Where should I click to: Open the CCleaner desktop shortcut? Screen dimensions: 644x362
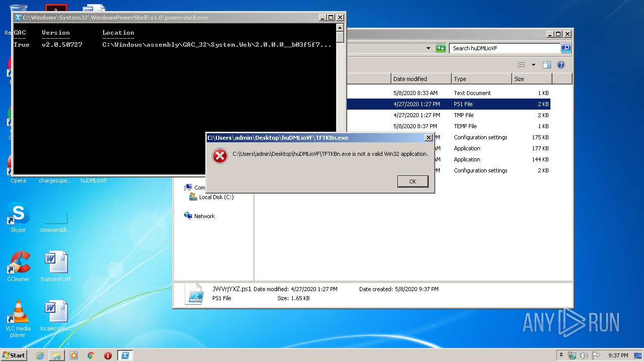(x=18, y=266)
